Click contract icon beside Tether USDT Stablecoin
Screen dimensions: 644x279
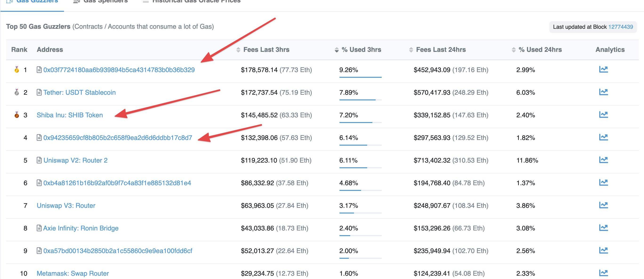(x=39, y=92)
